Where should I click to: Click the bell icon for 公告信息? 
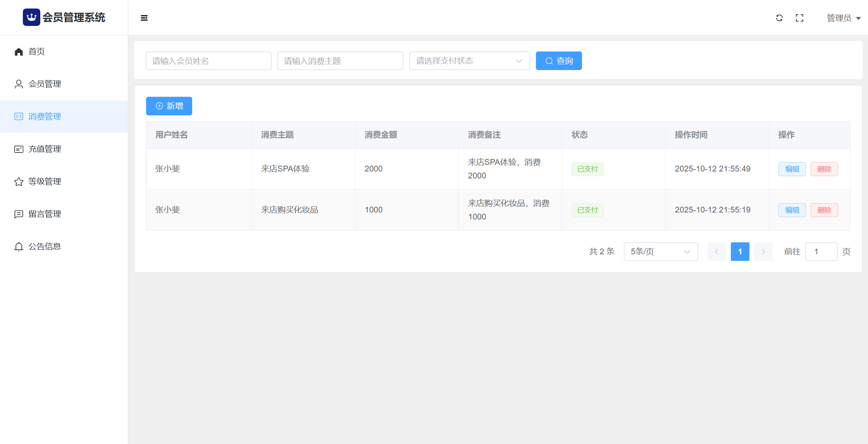point(19,247)
